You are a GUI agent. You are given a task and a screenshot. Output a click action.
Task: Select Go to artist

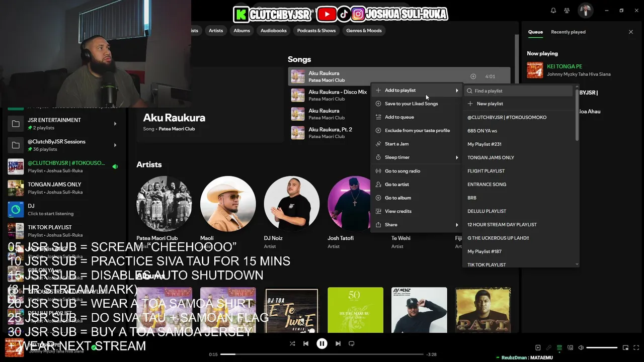pyautogui.click(x=417, y=185)
